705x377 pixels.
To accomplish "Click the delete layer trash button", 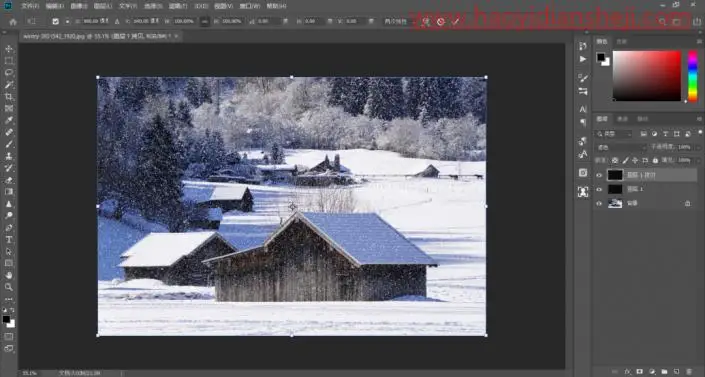I will click(x=689, y=372).
